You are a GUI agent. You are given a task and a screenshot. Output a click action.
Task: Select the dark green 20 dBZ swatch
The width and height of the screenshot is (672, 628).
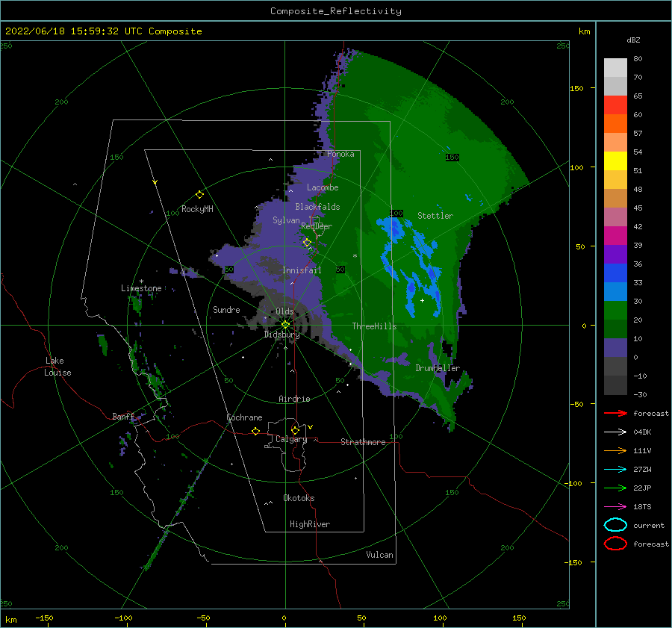615,329
